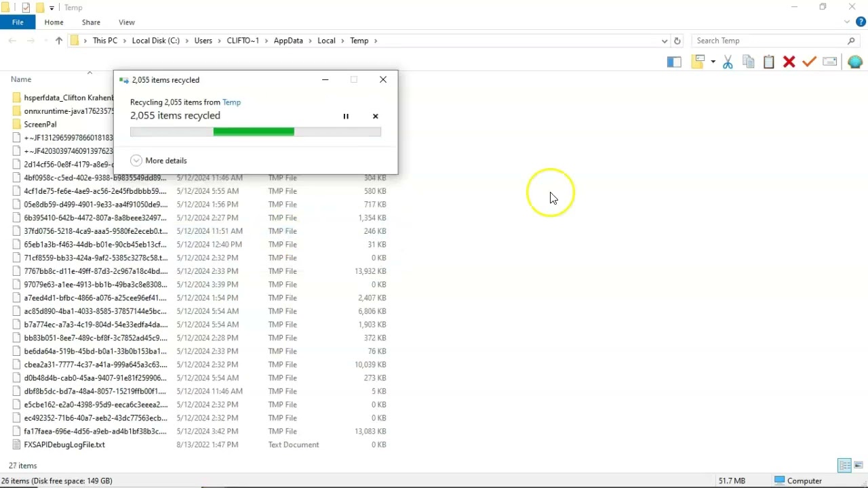This screenshot has height=488, width=868.
Task: Click This PC in the breadcrumb
Action: click(x=105, y=41)
